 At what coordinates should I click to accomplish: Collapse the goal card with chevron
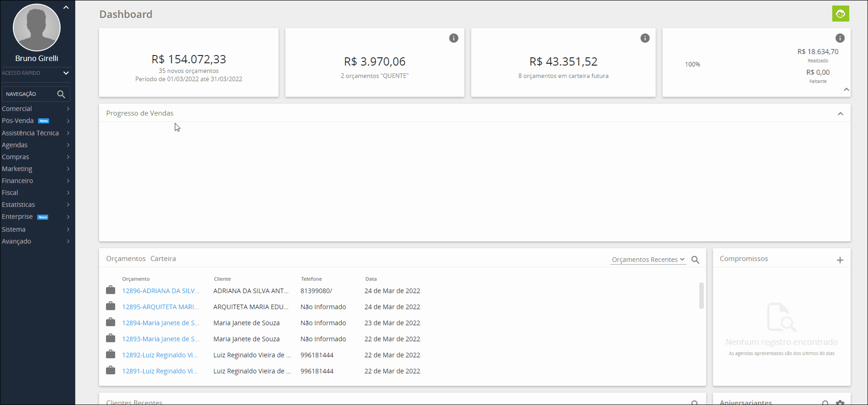pyautogui.click(x=846, y=89)
